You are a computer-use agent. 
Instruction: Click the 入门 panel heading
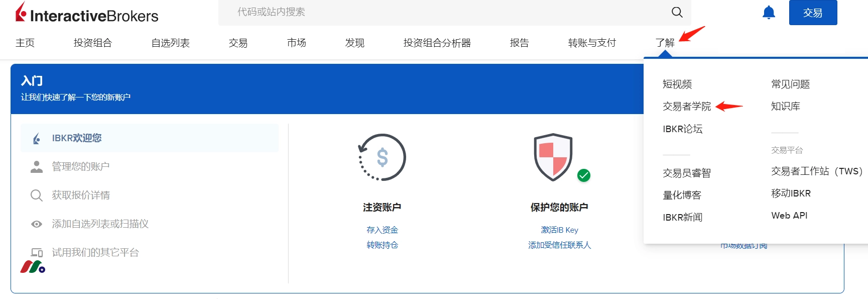pos(32,81)
